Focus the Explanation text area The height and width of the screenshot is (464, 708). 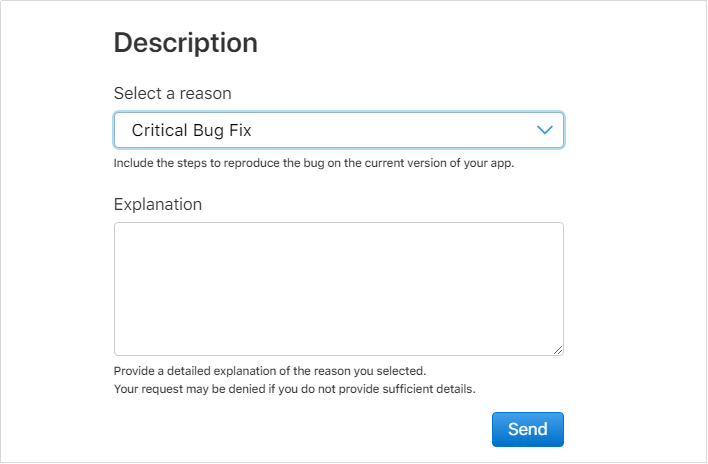click(338, 288)
